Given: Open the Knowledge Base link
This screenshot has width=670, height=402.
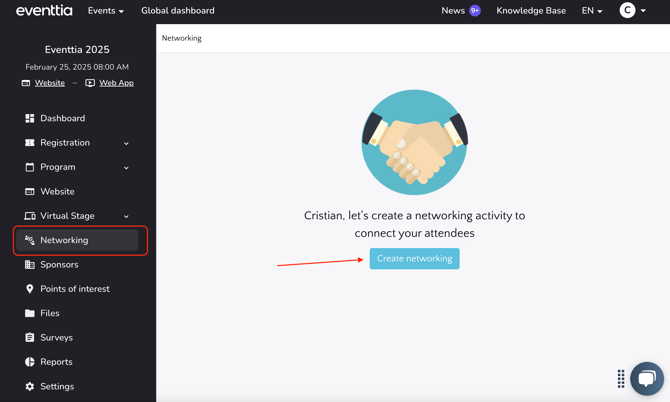Looking at the screenshot, I should [531, 11].
